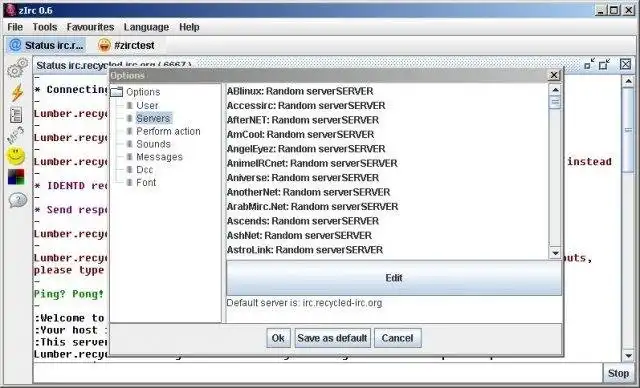Viewport: 640px width, 388px height.
Task: Select Sounds in the options tree
Action: (x=153, y=144)
